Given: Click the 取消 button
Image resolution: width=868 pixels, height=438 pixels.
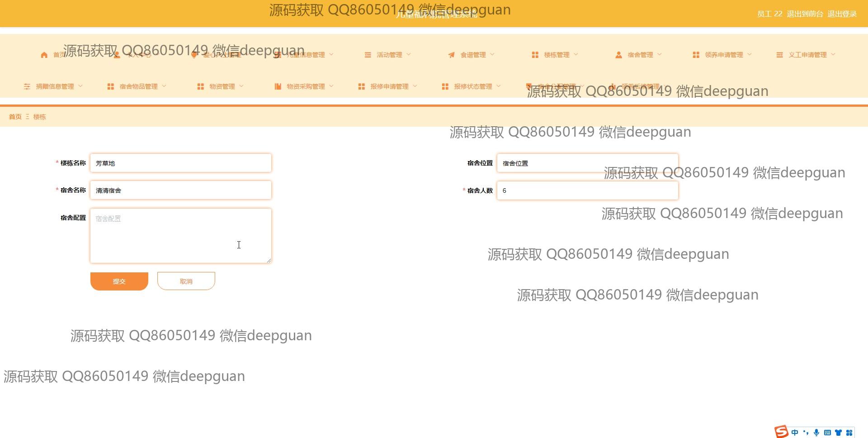Looking at the screenshot, I should tap(186, 281).
